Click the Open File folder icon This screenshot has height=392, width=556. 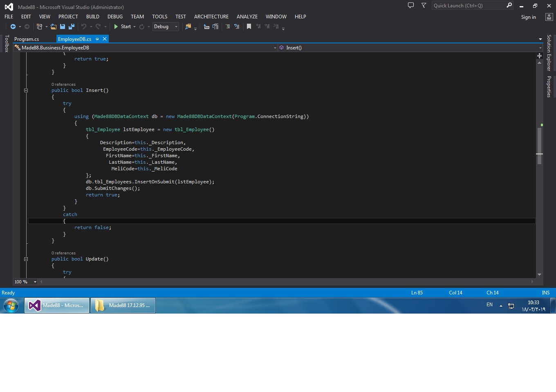point(54,27)
